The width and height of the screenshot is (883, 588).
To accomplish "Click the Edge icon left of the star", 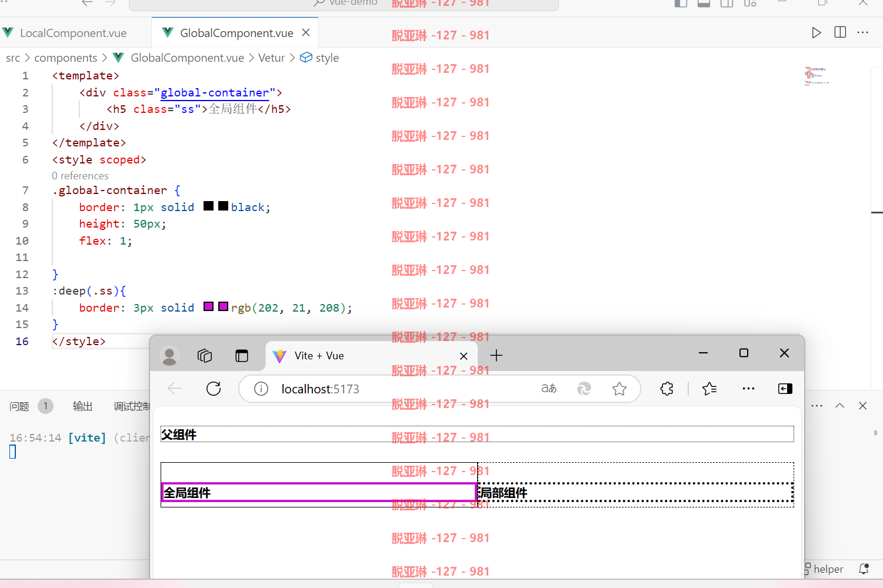I will click(584, 389).
